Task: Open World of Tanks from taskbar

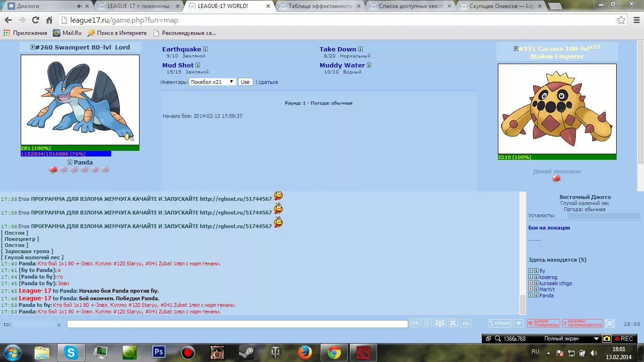Action: [x=276, y=352]
